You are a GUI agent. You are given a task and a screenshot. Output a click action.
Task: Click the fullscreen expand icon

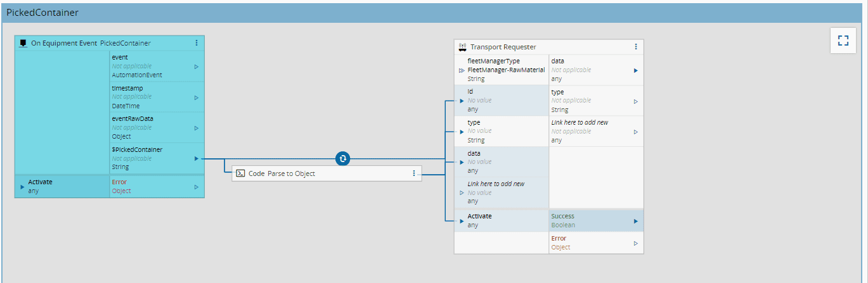(843, 41)
